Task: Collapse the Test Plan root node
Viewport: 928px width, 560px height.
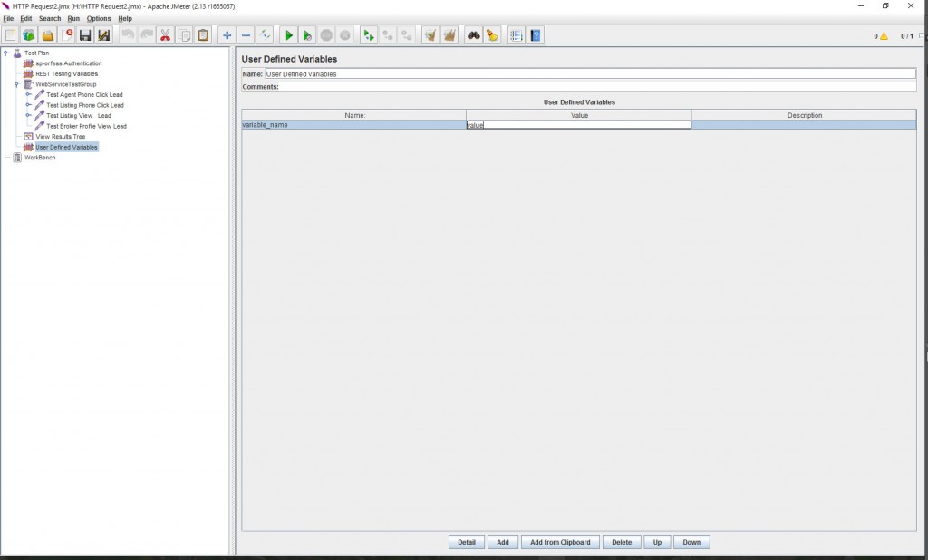Action: coord(6,53)
